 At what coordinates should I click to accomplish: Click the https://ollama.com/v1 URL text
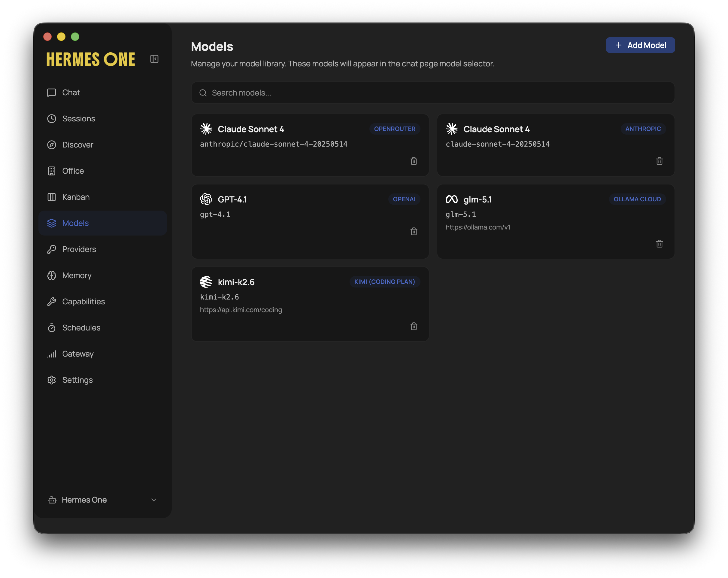click(x=478, y=227)
